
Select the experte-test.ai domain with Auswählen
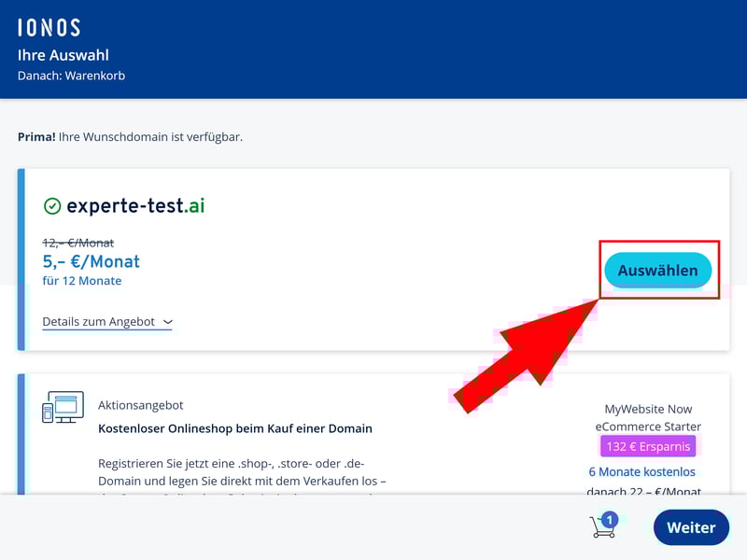(x=658, y=270)
